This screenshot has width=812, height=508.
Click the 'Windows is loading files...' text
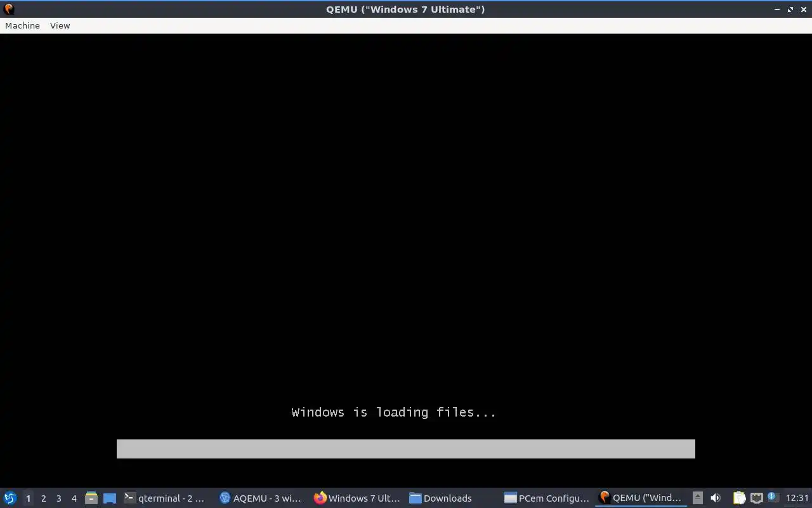point(394,413)
